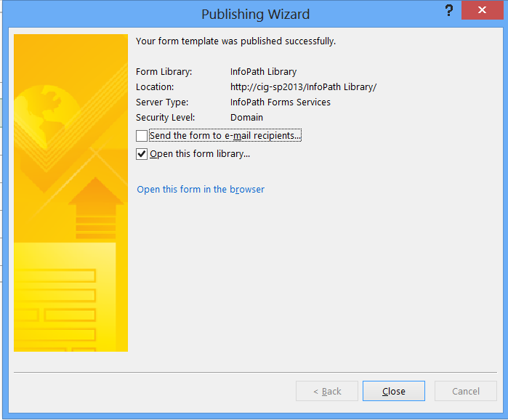Screen dimensions: 508x420
Task: Close the Publishing Wizard with the X button
Action: coord(482,10)
